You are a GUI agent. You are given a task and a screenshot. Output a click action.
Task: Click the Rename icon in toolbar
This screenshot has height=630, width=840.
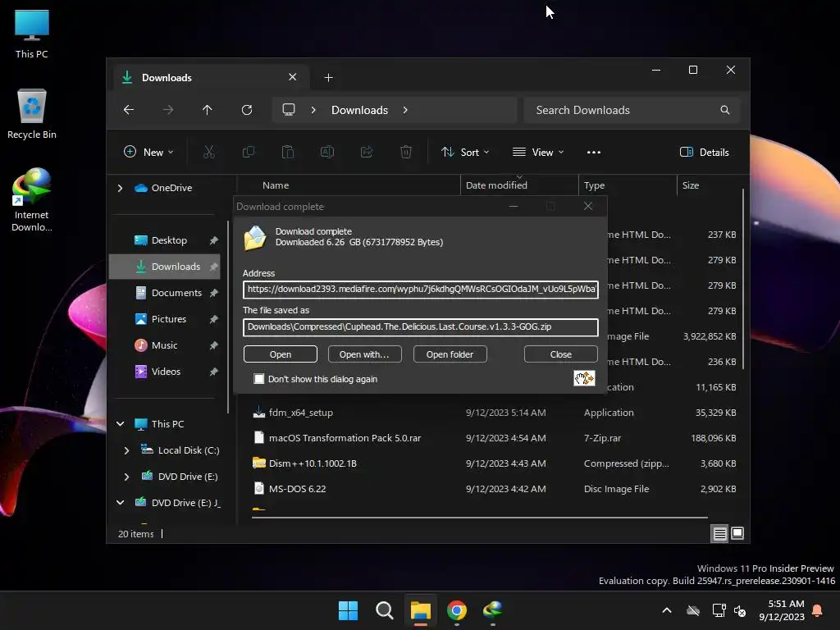tap(327, 152)
